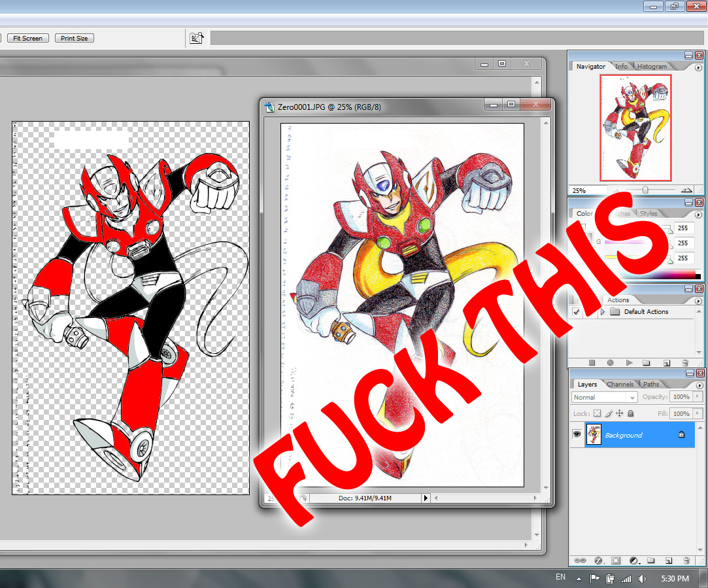708x588 pixels.
Task: Open Add a layer style icon
Action: click(599, 561)
